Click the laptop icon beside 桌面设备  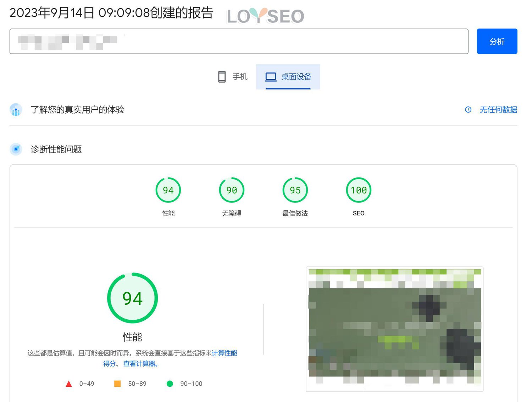click(x=271, y=77)
